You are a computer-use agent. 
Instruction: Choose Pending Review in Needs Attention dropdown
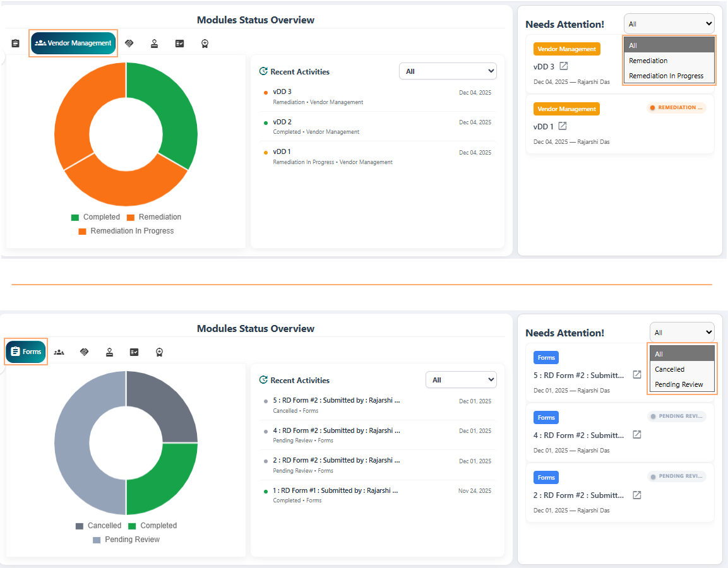679,384
